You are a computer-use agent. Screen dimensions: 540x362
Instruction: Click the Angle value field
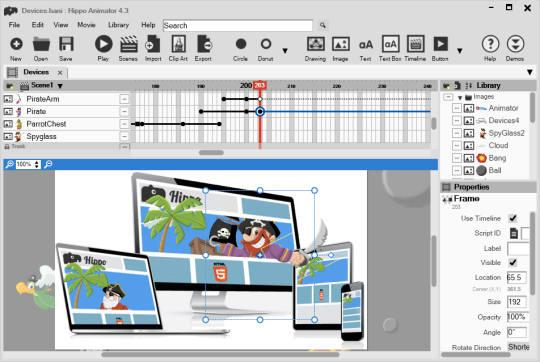(517, 332)
